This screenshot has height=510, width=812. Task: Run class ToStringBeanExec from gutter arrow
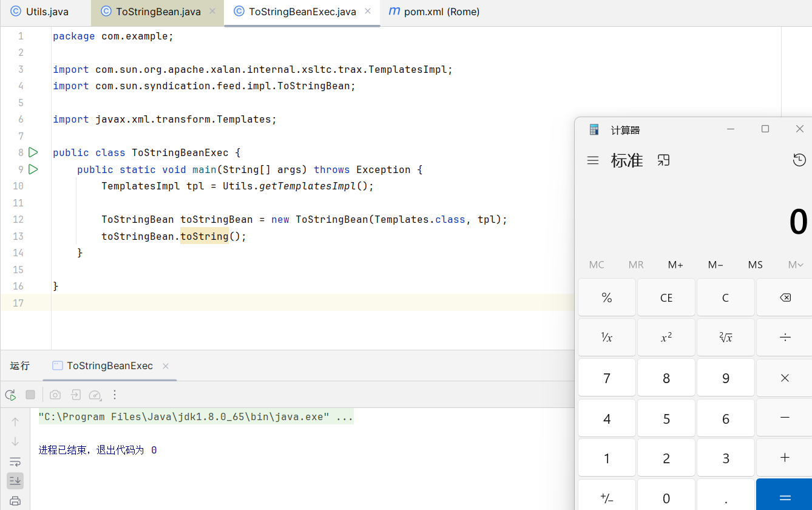33,152
